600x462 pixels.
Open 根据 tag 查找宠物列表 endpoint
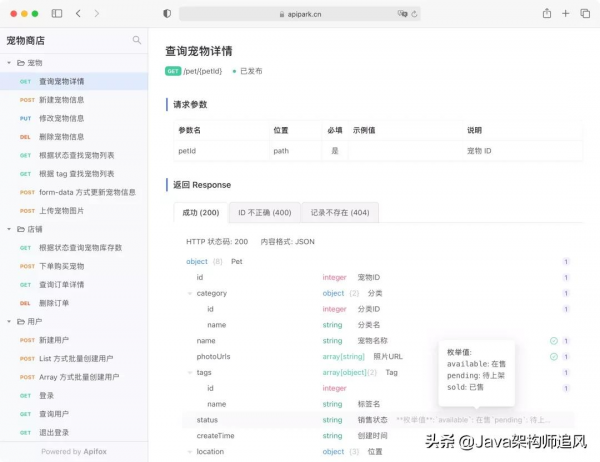(x=74, y=174)
